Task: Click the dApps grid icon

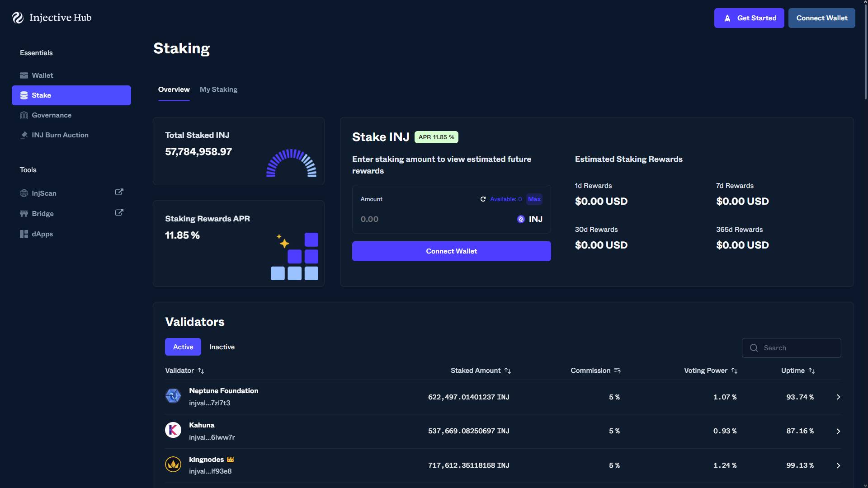Action: (x=24, y=234)
